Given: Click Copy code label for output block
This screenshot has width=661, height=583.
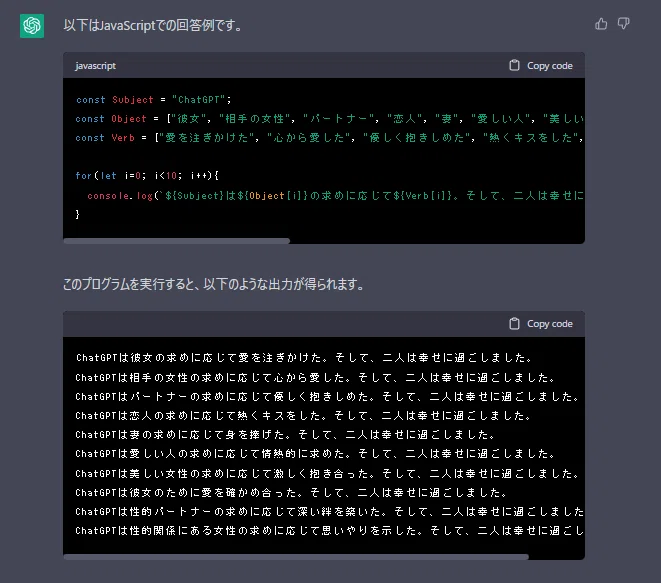Looking at the screenshot, I should [x=550, y=324].
